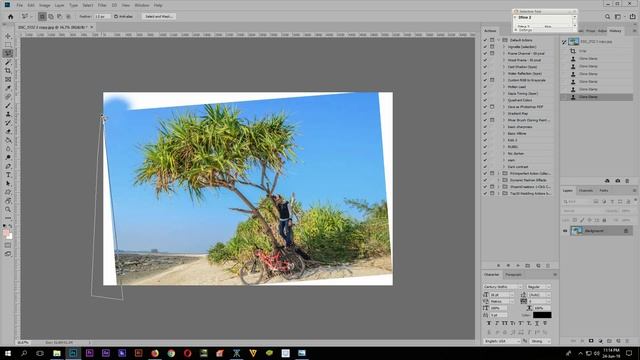Choose Add to selection mode icon
Viewport: 640px width, 360px height.
pyautogui.click(x=51, y=17)
